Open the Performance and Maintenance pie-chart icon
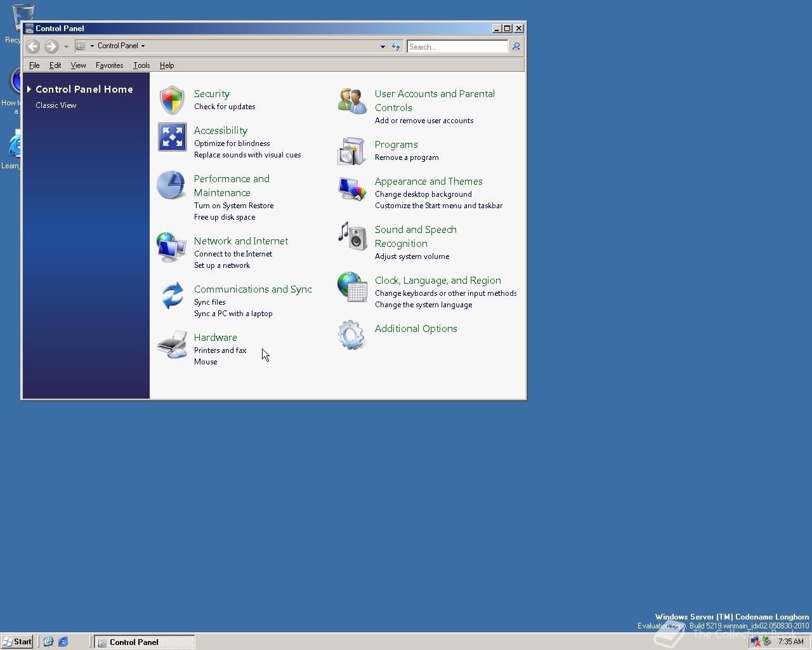The width and height of the screenshot is (812, 650). pyautogui.click(x=172, y=185)
